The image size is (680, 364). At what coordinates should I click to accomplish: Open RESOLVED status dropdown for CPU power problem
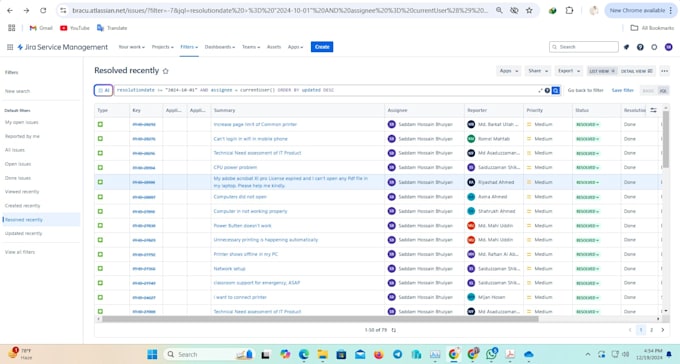tap(588, 167)
